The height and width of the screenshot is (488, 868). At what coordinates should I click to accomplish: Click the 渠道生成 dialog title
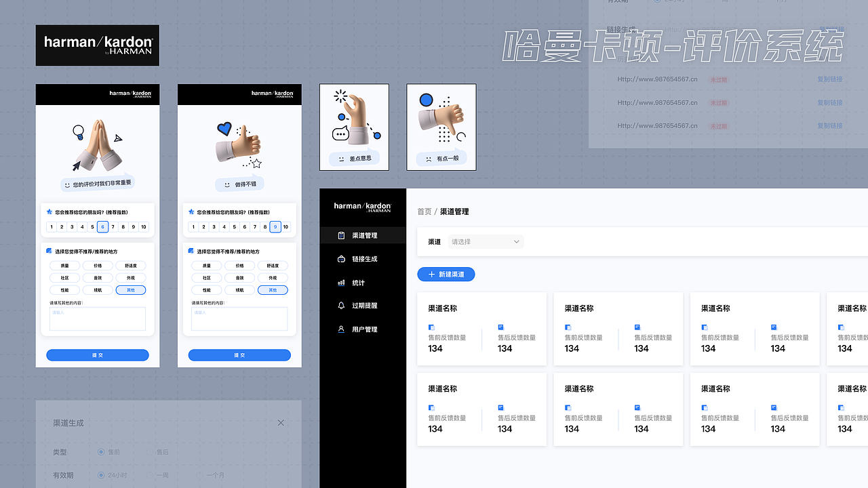click(x=68, y=423)
